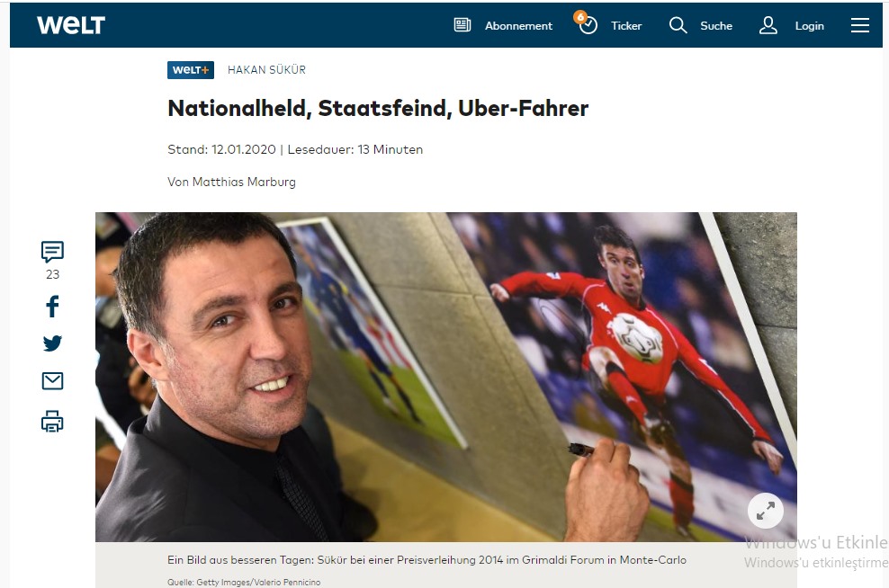Click the search magnifier icon

tap(678, 25)
